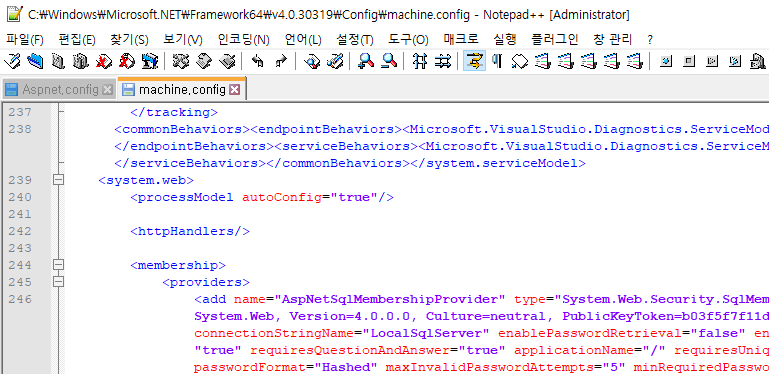Click the autoConfig attribute name
Viewport: 769px width, 374px height.
click(x=282, y=197)
